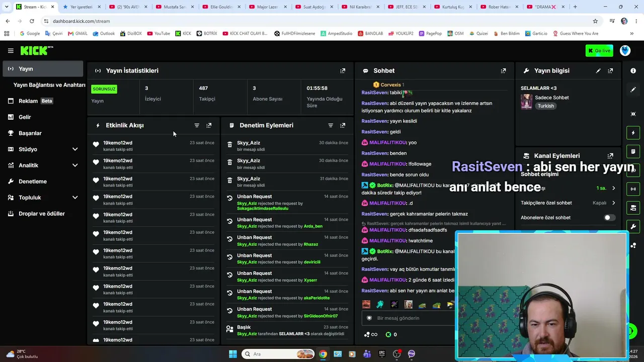Pop out the Kanal Eylemleri panel
This screenshot has height=362, width=644.
[610, 156]
